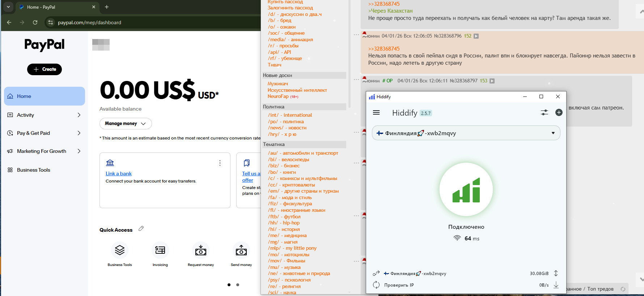The width and height of the screenshot is (644, 296).
Task: Click the Топ тредов link
Action: [601, 289]
